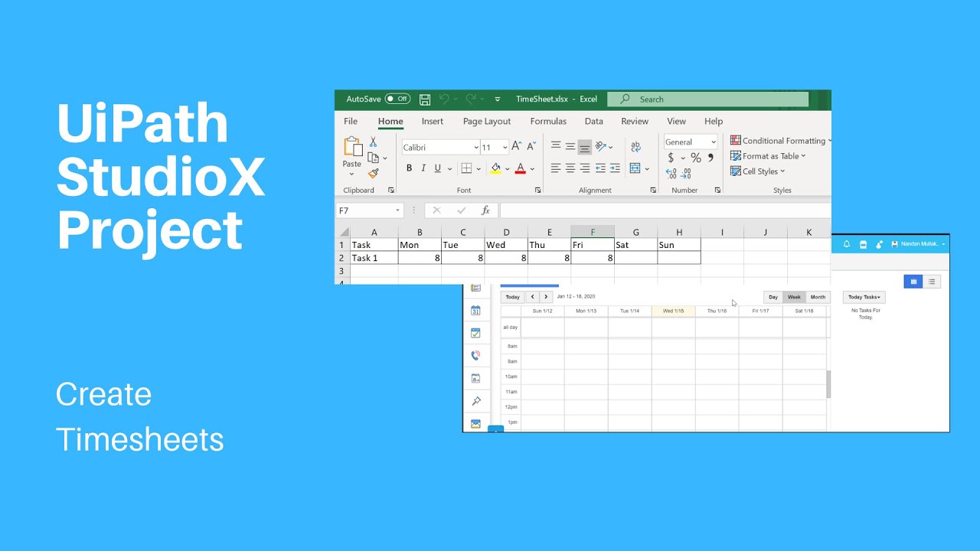Click Decrease Font Size icon
The image size is (980, 551).
point(531,146)
